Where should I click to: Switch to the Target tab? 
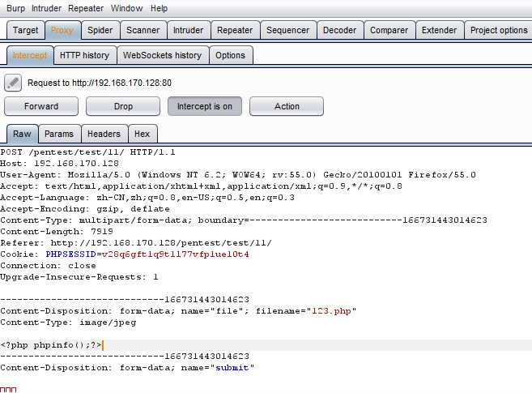pos(25,30)
